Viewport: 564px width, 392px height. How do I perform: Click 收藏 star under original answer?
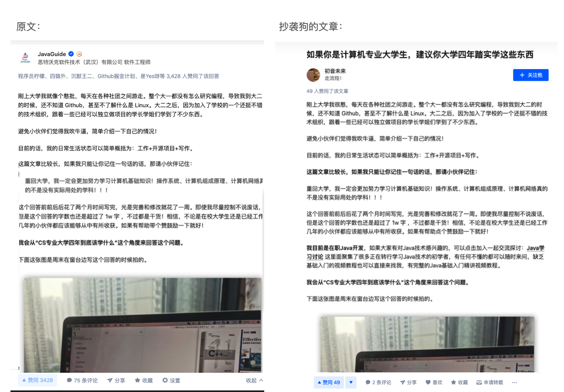click(144, 380)
